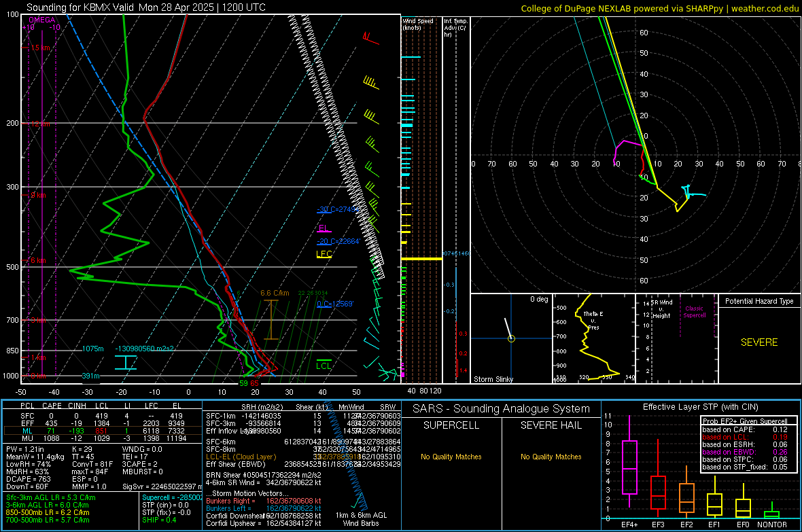Click the Theta-E v. Pres label
This screenshot has height=532, width=802.
593,320
